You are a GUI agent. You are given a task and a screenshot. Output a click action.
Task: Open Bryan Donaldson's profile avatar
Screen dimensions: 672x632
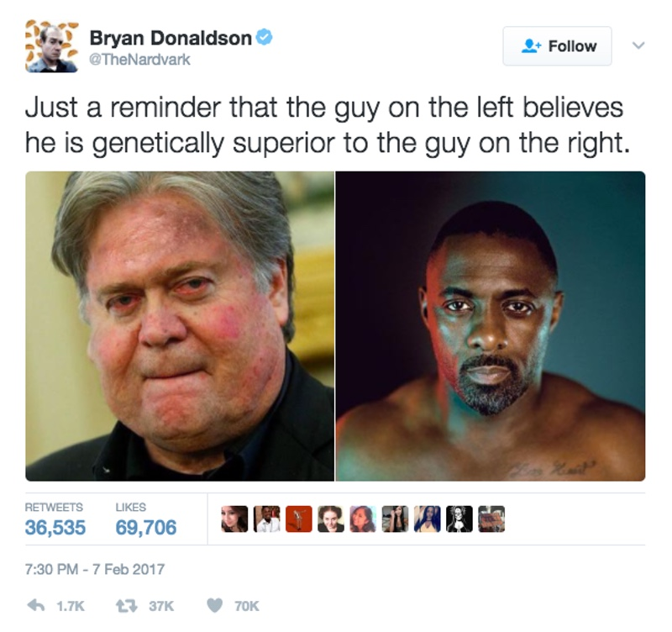point(52,46)
